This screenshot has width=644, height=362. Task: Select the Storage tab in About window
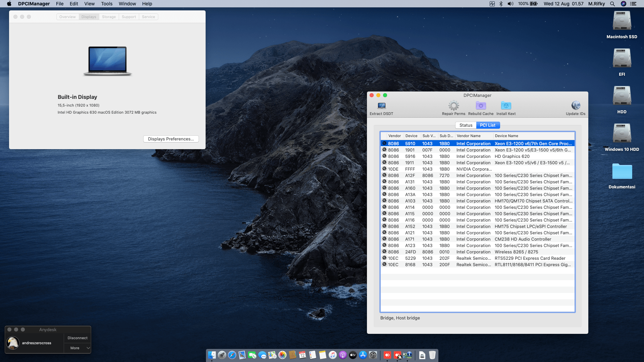click(109, 17)
